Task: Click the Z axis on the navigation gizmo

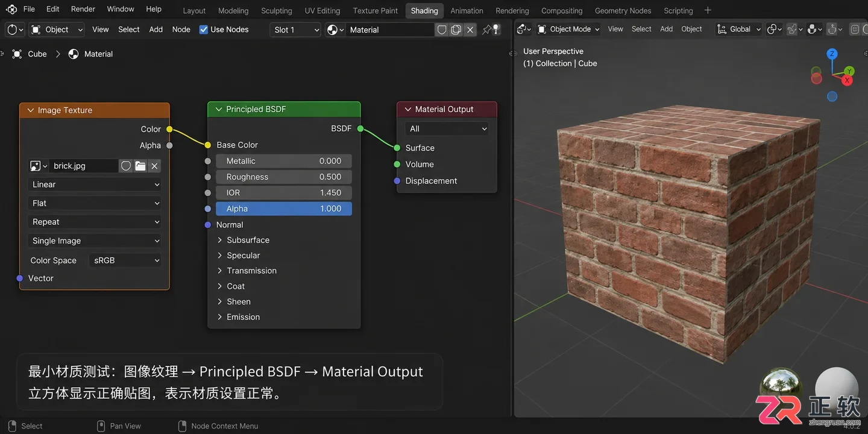Action: pyautogui.click(x=832, y=54)
